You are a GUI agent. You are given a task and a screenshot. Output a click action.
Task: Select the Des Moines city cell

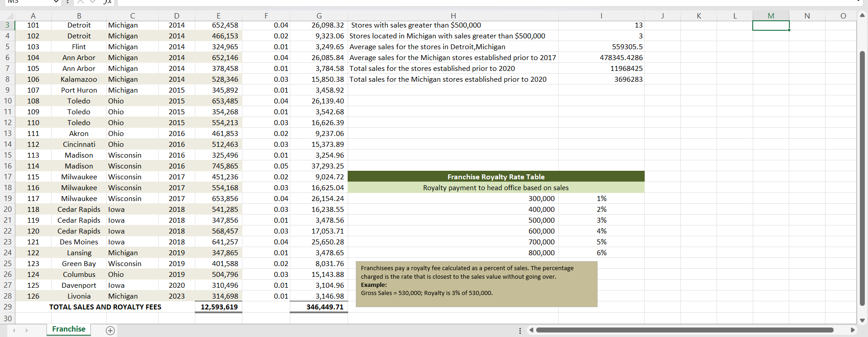coord(79,242)
